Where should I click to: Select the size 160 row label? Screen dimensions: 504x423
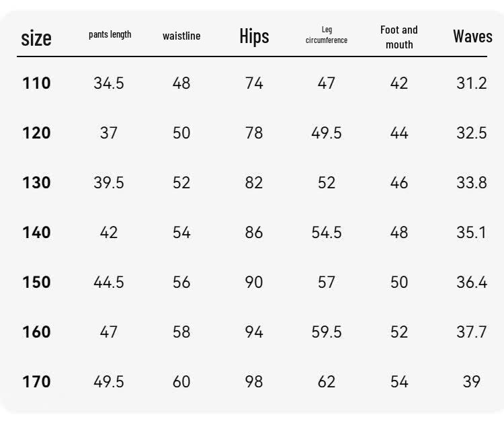pyautogui.click(x=36, y=332)
